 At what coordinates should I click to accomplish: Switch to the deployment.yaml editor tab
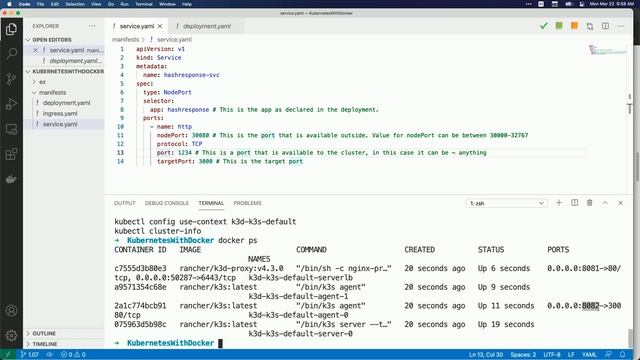[207, 26]
